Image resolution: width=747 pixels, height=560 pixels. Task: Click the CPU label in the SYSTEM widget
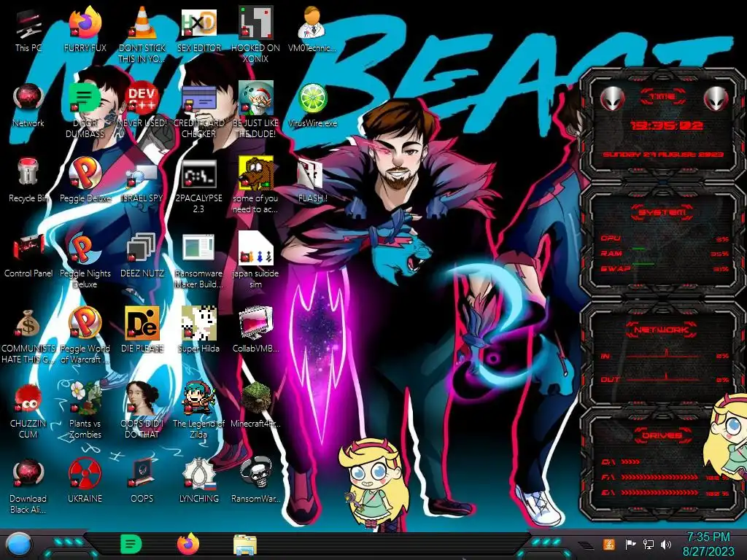(x=611, y=238)
